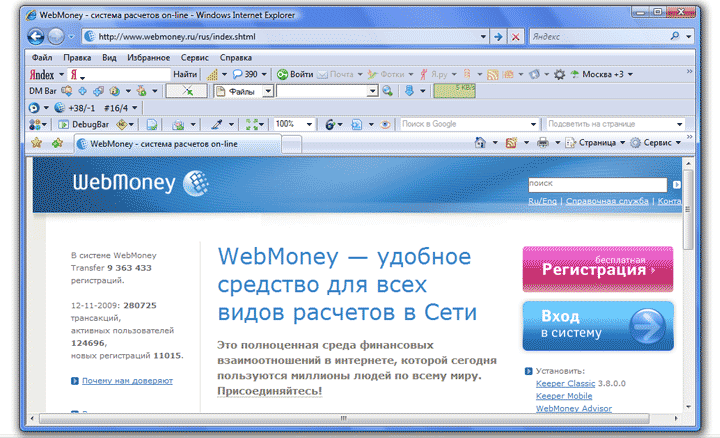720x438 pixels.
Task: Click the green 5 KB/s speed indicator
Action: (x=454, y=91)
